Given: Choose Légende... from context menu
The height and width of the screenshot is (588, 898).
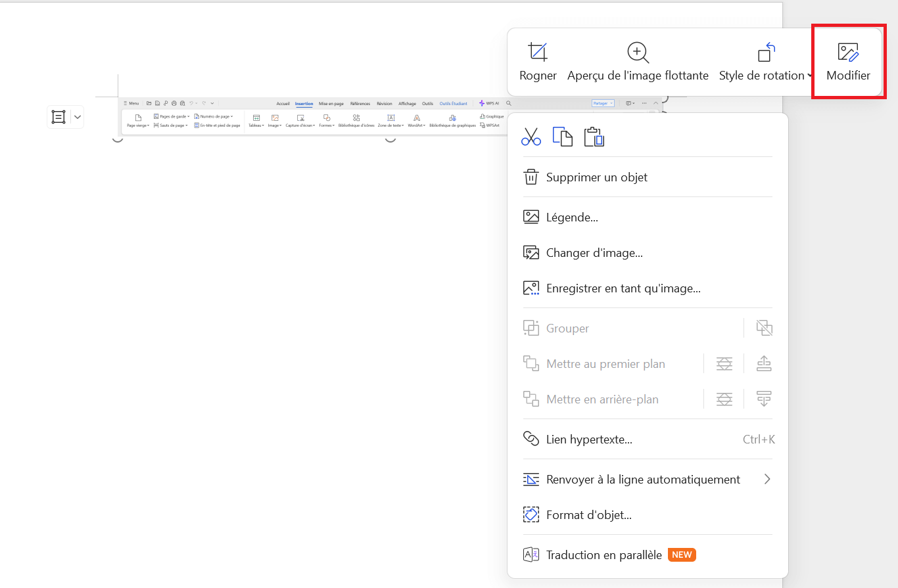Looking at the screenshot, I should [571, 217].
